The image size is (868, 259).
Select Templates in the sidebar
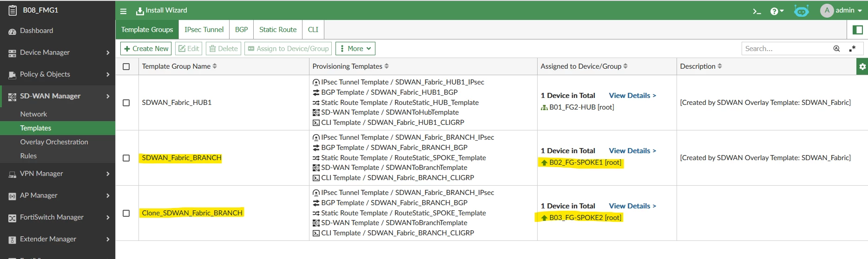click(58, 128)
